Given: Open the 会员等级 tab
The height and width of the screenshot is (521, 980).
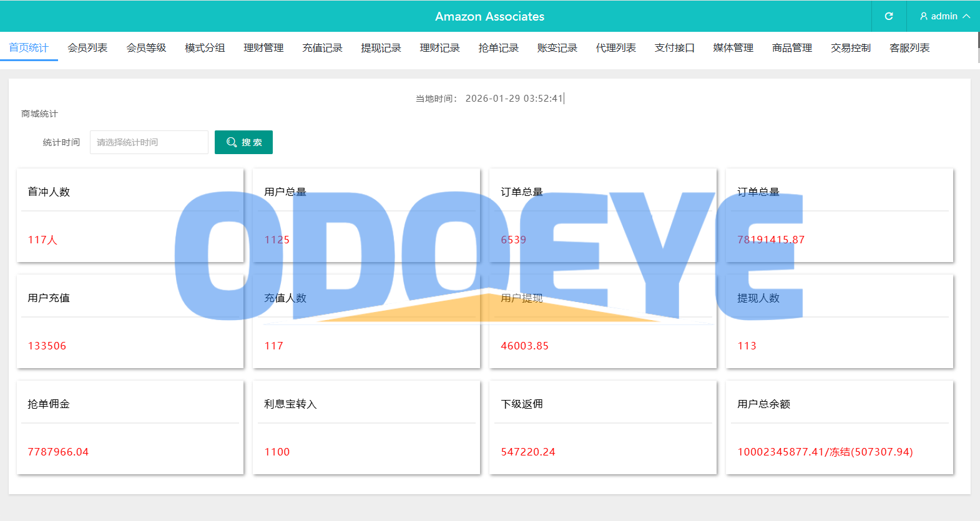Looking at the screenshot, I should (146, 48).
